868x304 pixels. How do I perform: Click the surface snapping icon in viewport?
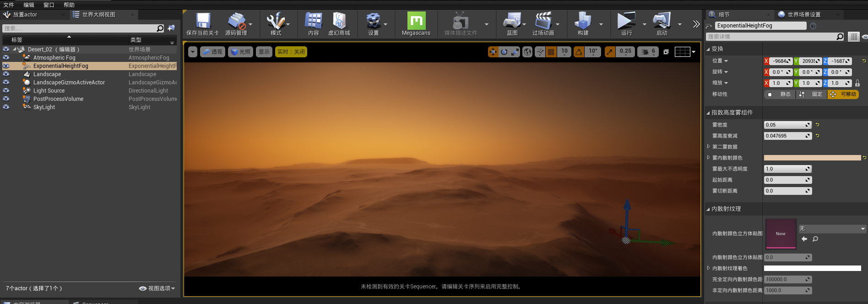540,52
